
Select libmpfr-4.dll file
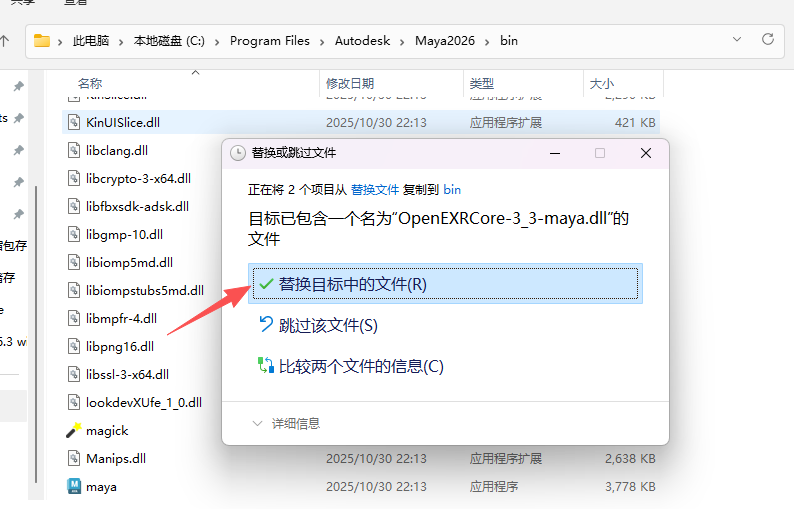click(x=121, y=318)
